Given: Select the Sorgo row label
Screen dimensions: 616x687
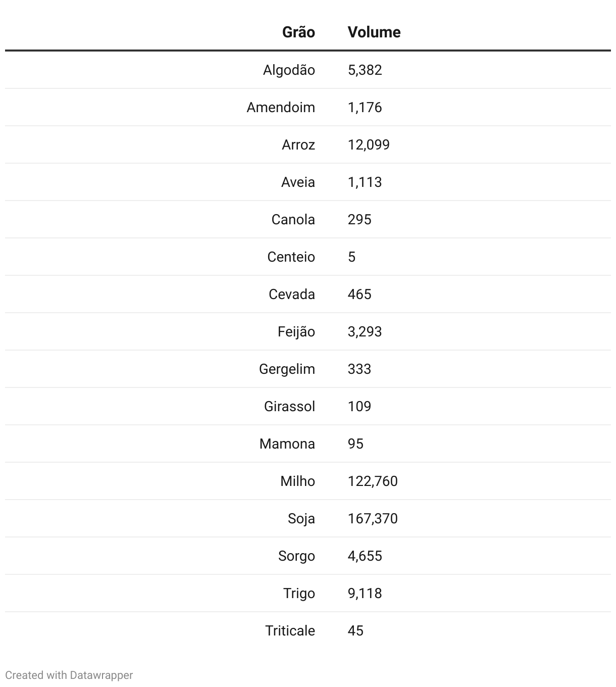Looking at the screenshot, I should point(296,556).
